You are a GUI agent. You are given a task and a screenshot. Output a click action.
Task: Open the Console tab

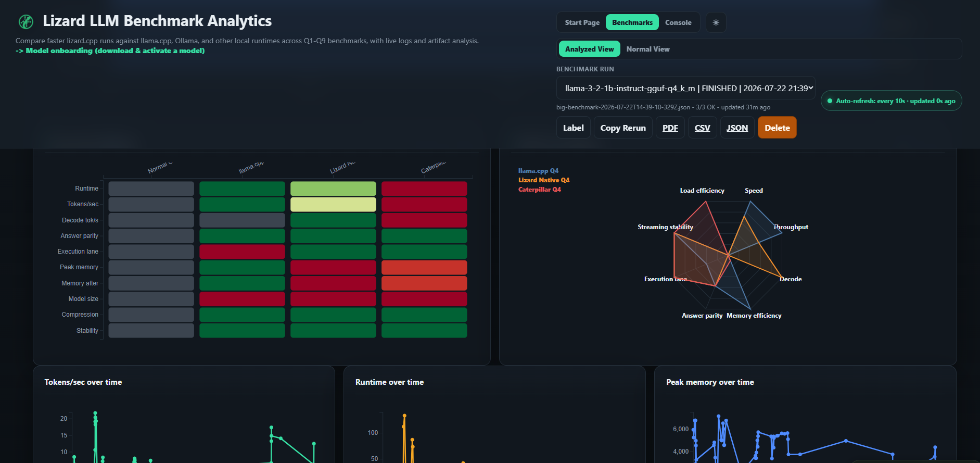coord(678,22)
